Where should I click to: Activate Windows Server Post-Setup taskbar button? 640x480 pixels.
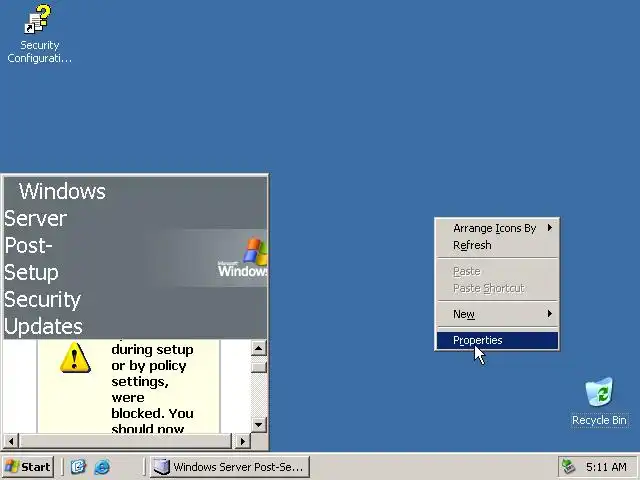[x=230, y=466]
